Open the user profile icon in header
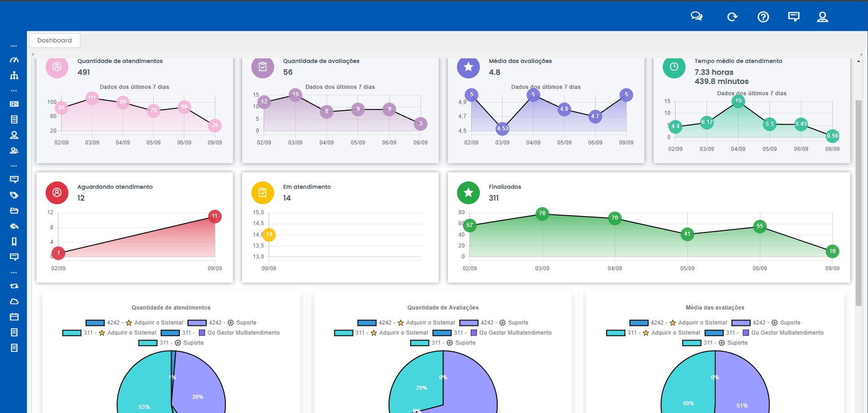Screen dimensions: 868x413 tap(822, 17)
